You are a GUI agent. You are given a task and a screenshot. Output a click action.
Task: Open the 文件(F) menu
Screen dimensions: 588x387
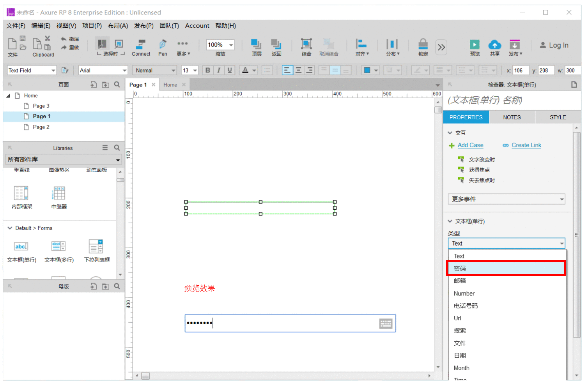point(16,26)
